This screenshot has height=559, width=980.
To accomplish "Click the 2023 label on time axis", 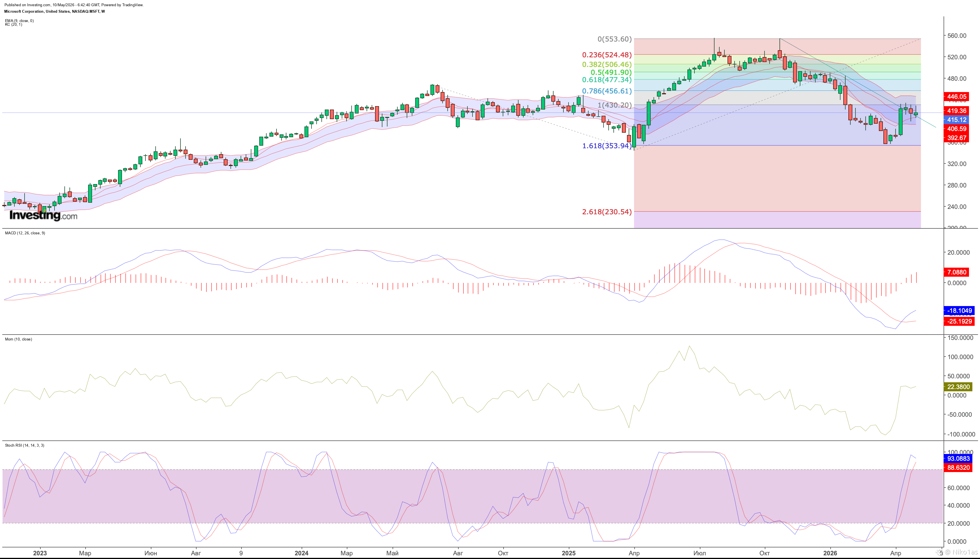I will 40,553.
